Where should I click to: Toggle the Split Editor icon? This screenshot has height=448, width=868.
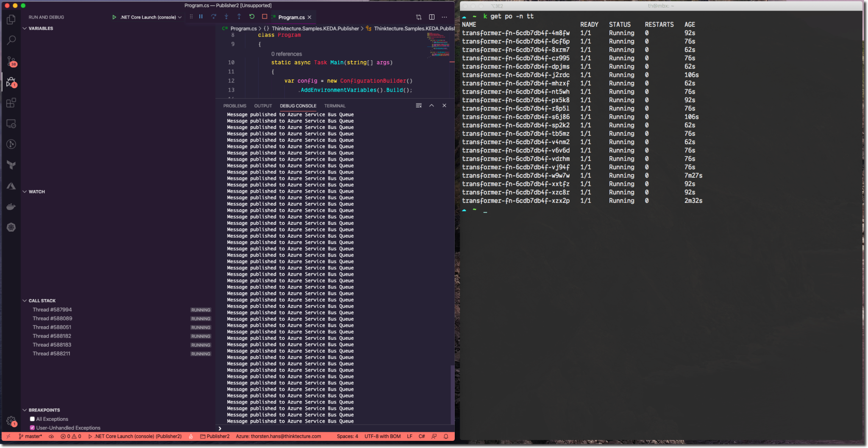(432, 17)
